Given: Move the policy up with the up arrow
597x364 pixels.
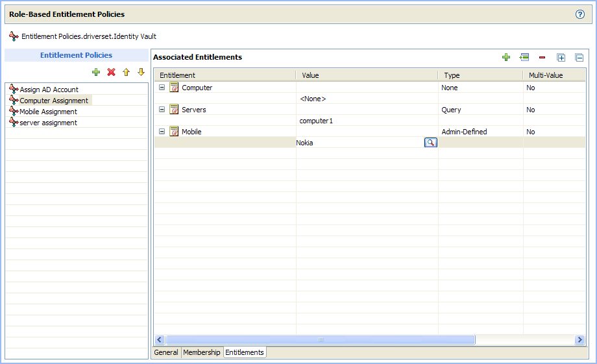Looking at the screenshot, I should pyautogui.click(x=126, y=72).
